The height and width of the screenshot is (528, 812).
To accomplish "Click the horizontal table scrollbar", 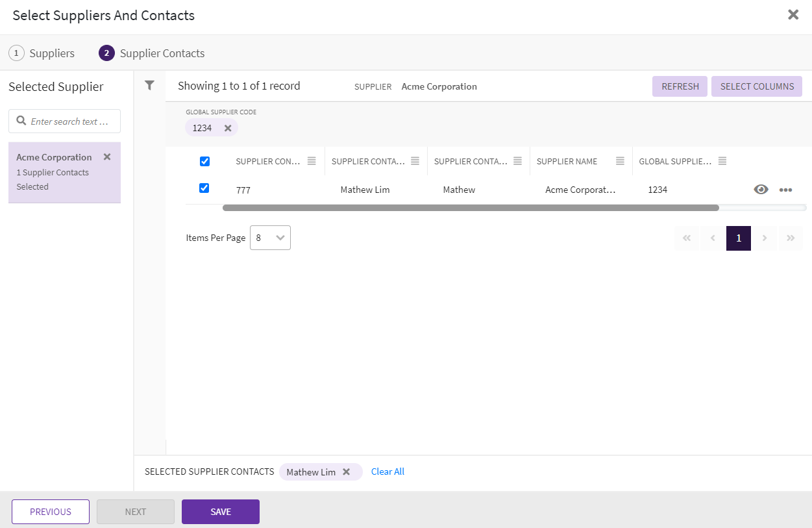I will [x=471, y=208].
